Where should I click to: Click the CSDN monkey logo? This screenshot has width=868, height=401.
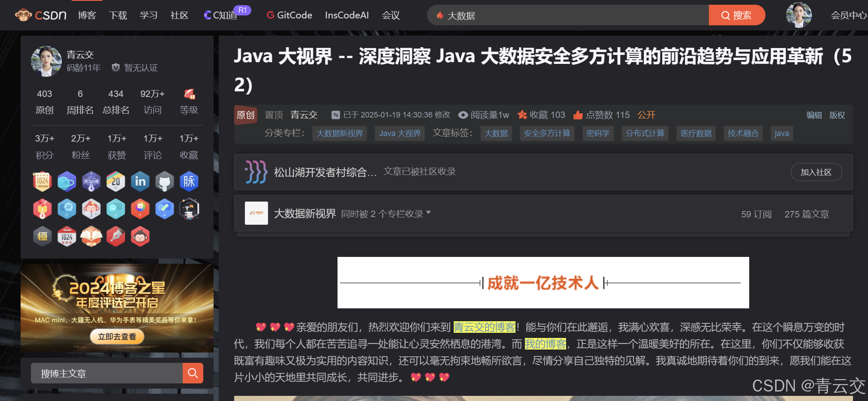point(40,15)
